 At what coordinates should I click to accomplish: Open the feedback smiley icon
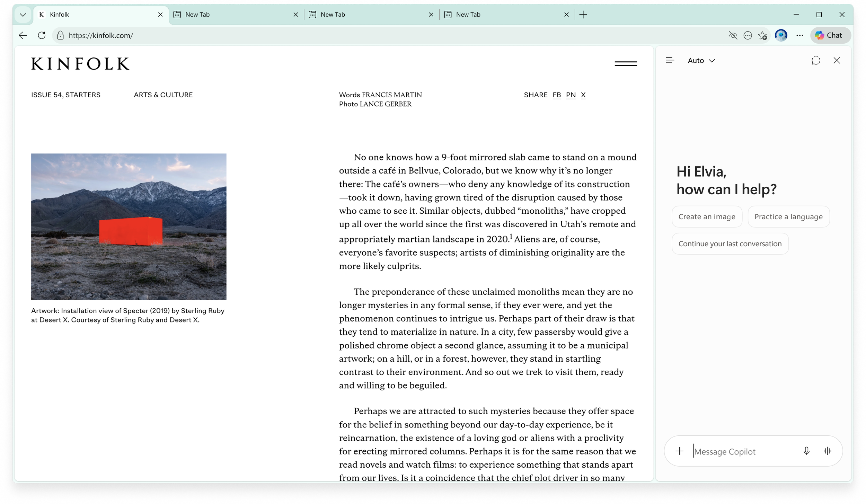[748, 35]
